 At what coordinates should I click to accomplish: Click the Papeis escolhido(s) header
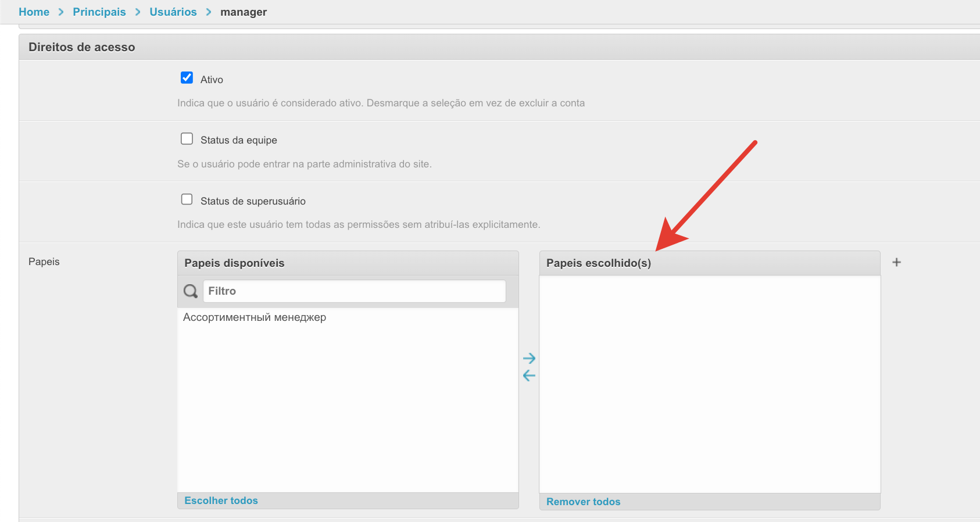tap(598, 263)
